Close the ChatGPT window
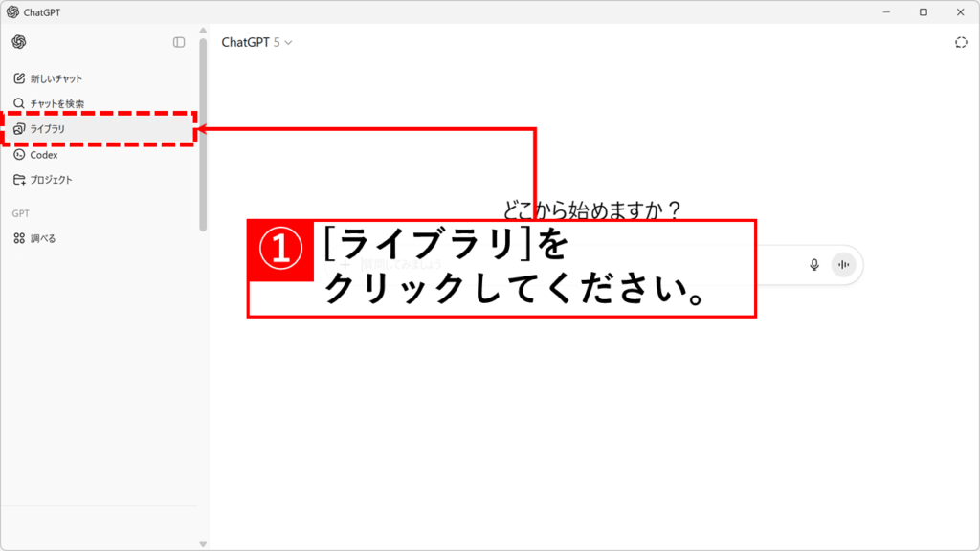This screenshot has width=980, height=551. click(x=960, y=12)
